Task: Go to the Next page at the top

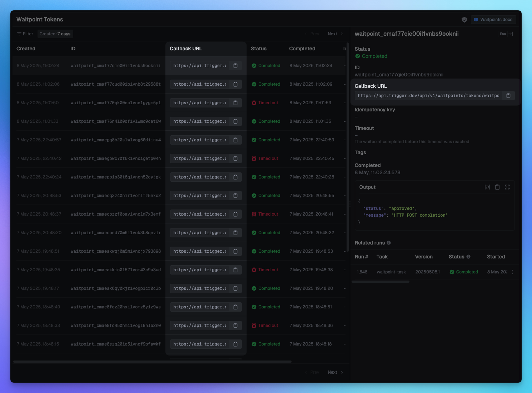Action: (335, 34)
